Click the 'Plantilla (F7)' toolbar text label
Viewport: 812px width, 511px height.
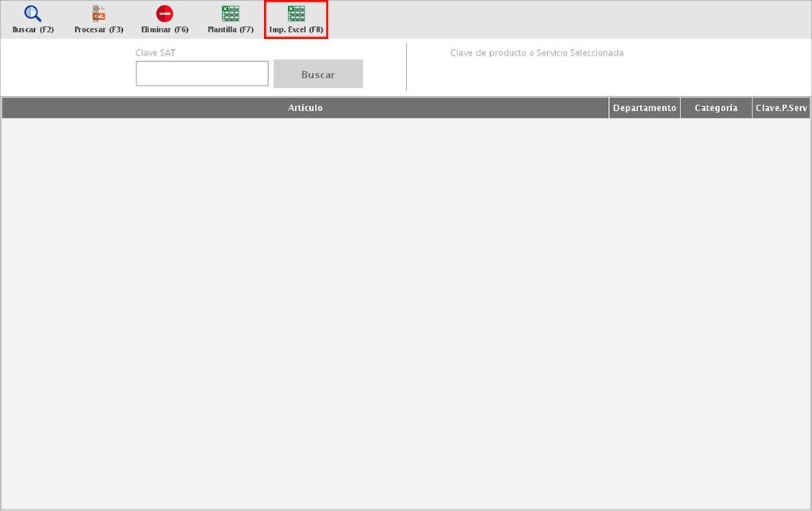click(231, 30)
